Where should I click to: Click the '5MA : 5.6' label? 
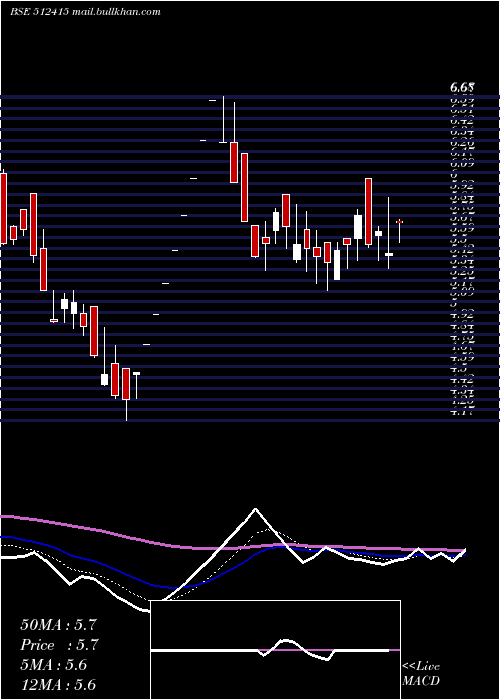point(54,665)
